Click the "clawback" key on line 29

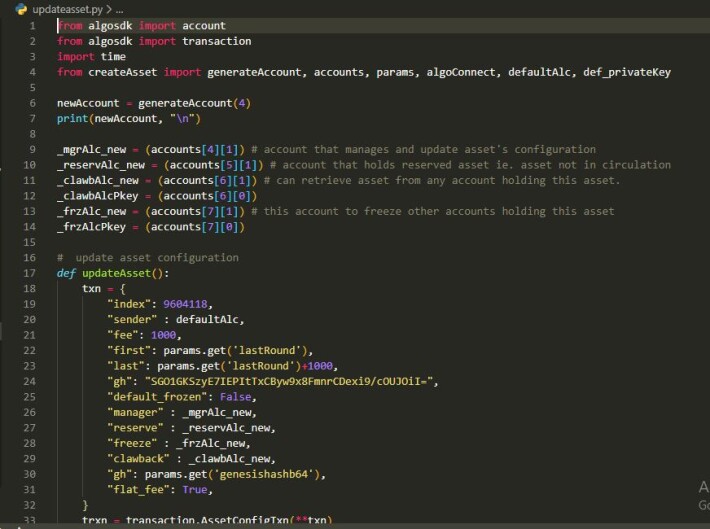pos(138,458)
